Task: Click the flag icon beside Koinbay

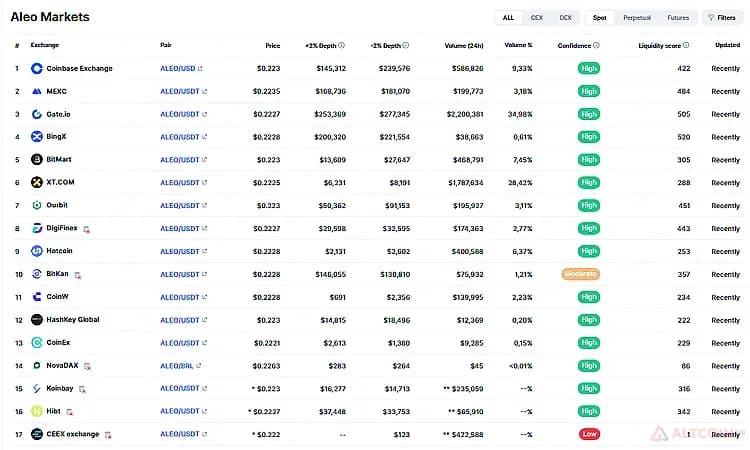Action: (82, 390)
